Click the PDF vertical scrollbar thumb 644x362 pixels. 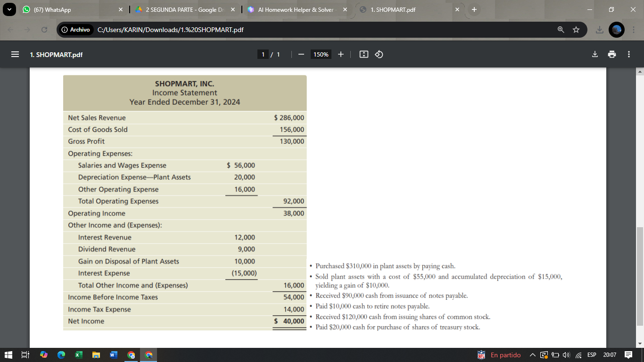(640, 276)
